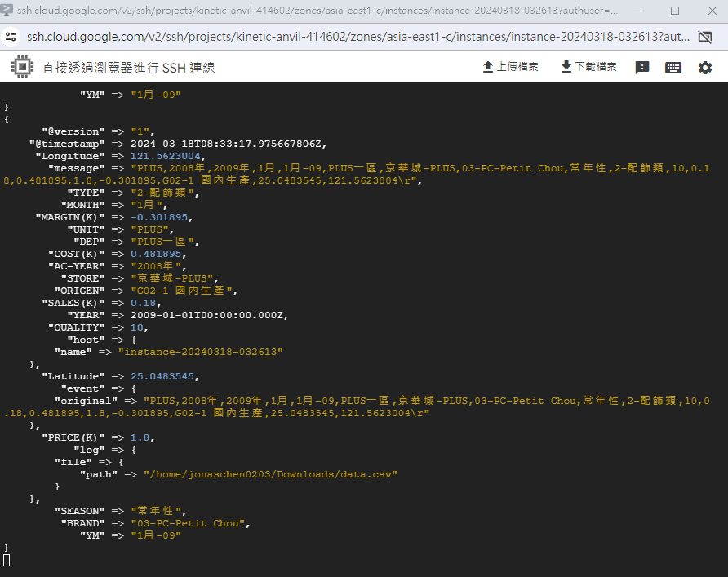Click the /home/jonaschen0203/Downloads/data.csv path text
Image resolution: width=728 pixels, height=577 pixels.
(270, 474)
